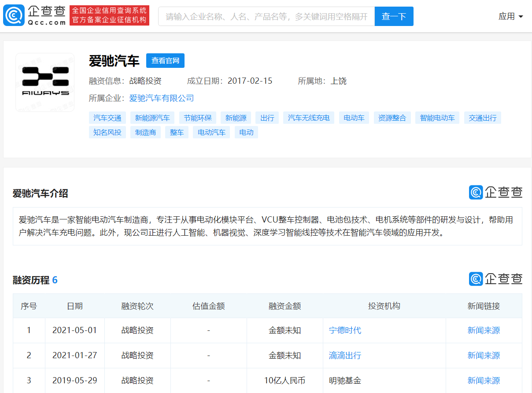Click the 融资金额 column header
Viewport: 532px width, 393px height.
(285, 306)
